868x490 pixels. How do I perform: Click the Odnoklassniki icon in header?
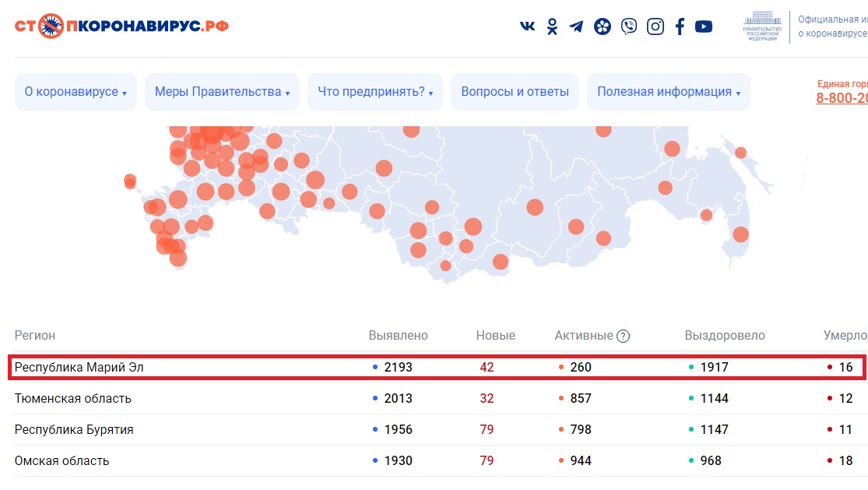(x=552, y=26)
